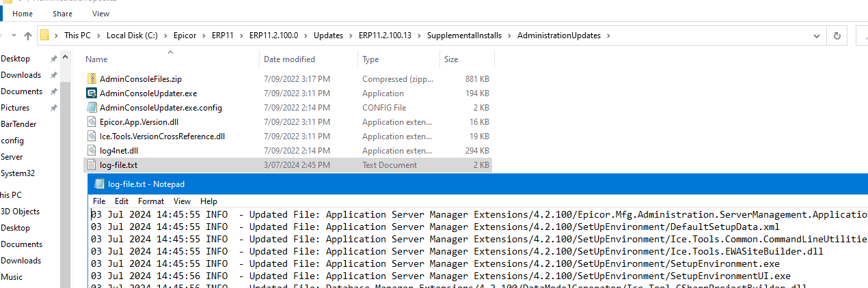Click '881 KB' size of AdminConsoleFiles.zip
Screen dimensions: 868x288
pos(476,79)
